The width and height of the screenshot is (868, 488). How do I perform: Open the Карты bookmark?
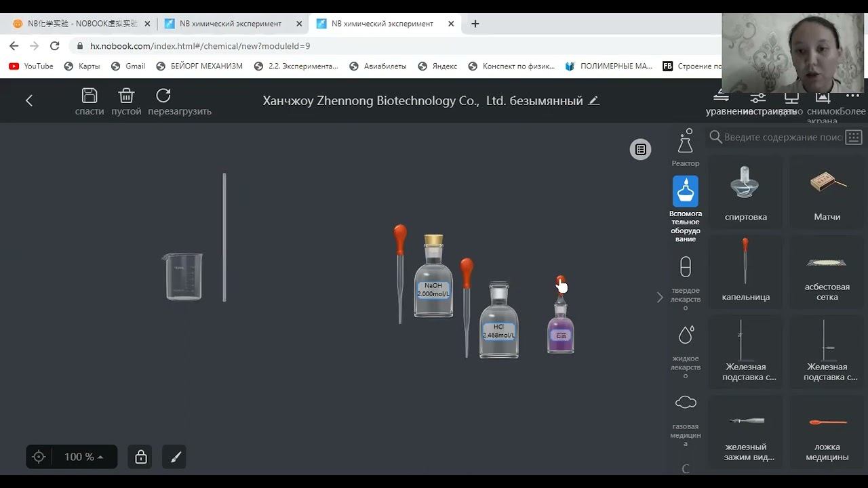click(82, 66)
